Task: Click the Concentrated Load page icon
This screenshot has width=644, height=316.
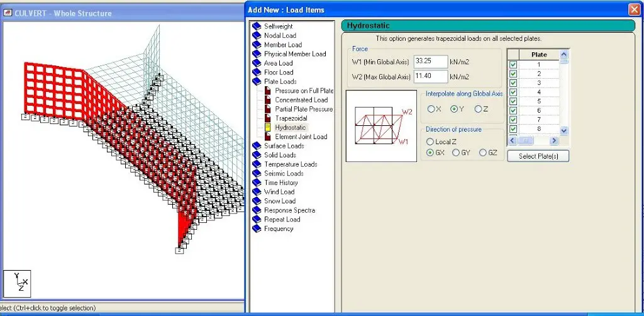Action: (268, 100)
